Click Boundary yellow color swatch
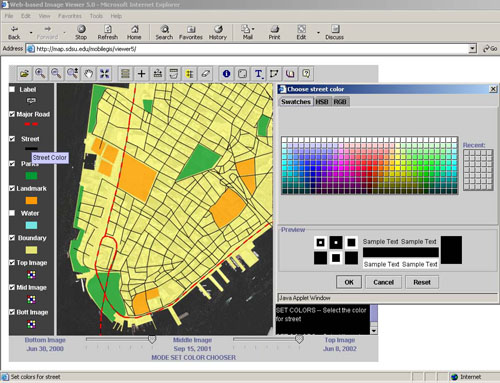Image resolution: width=500 pixels, height=383 pixels. tap(31, 250)
